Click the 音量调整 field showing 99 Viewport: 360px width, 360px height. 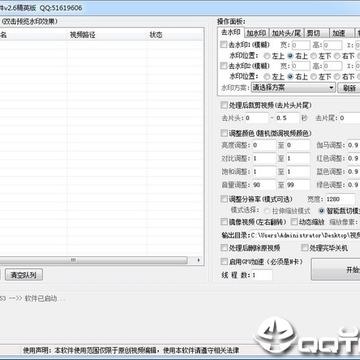298,185
